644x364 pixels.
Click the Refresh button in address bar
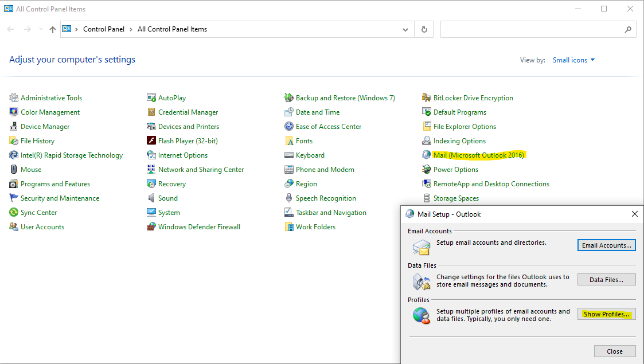(x=424, y=29)
